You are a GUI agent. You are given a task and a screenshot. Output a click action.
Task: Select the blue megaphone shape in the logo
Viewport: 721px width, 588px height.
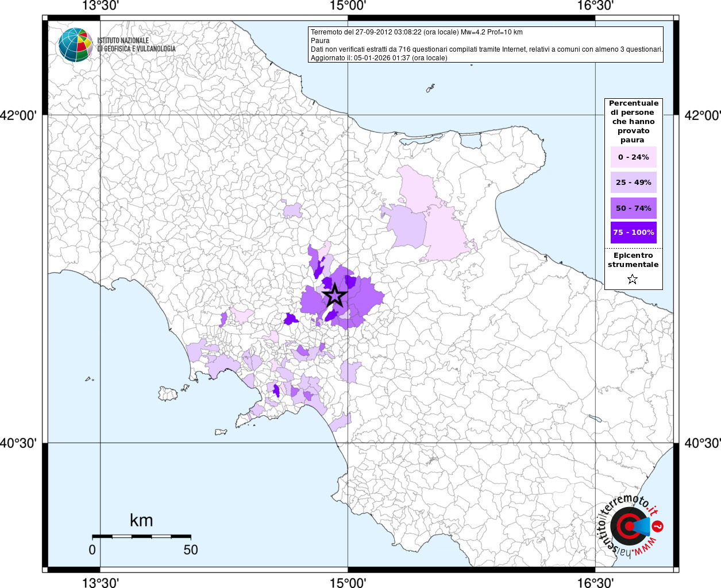(642, 526)
